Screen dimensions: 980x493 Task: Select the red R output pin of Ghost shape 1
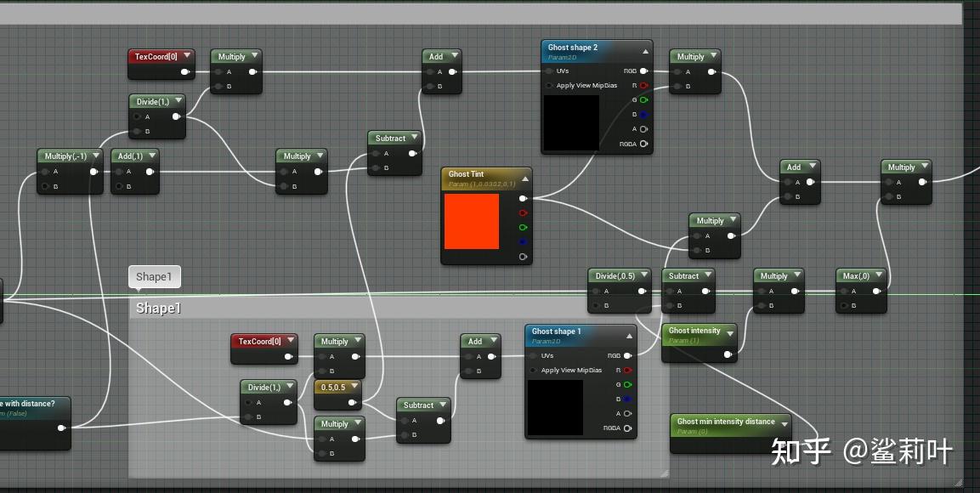point(627,370)
